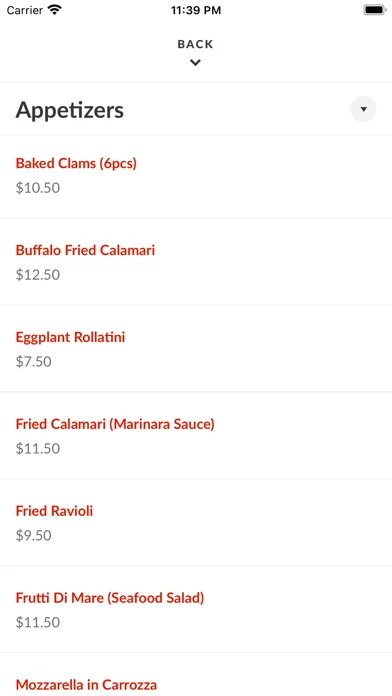Select Fried Calamari (Marinara Sauce)
Image resolution: width=392 pixels, height=696 pixels.
[x=115, y=424]
